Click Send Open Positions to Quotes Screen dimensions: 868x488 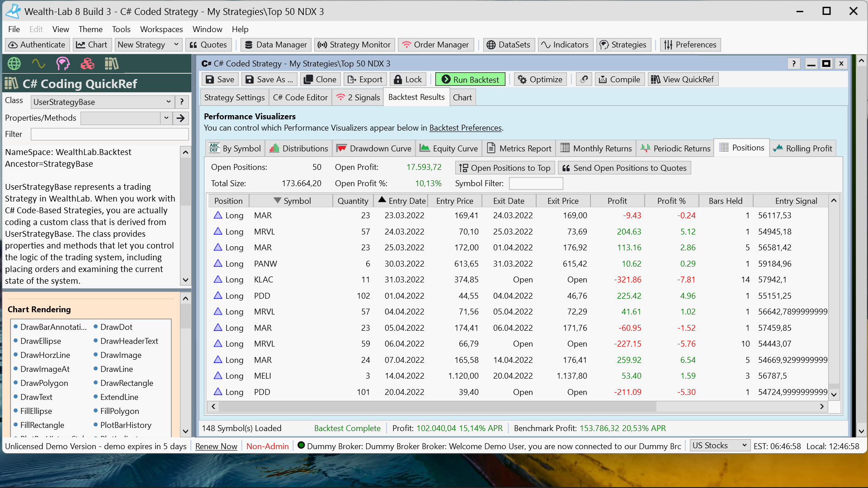pos(624,168)
